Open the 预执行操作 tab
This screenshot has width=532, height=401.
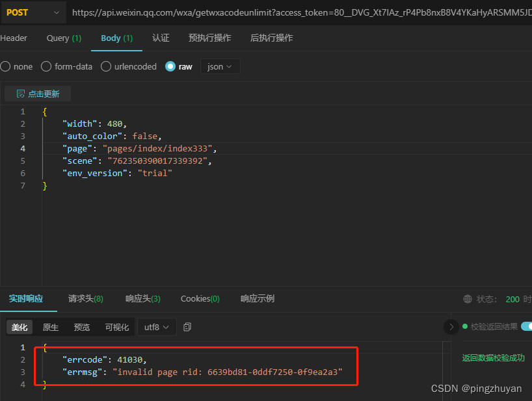coord(209,38)
